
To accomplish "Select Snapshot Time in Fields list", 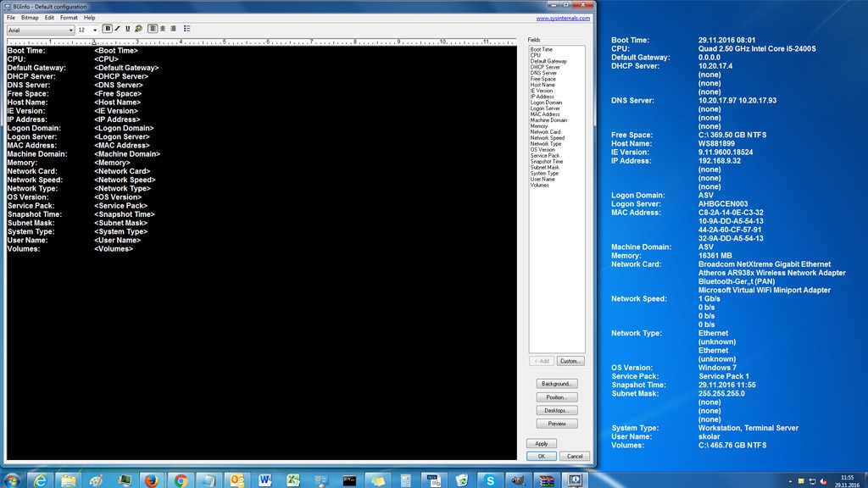I will [547, 162].
